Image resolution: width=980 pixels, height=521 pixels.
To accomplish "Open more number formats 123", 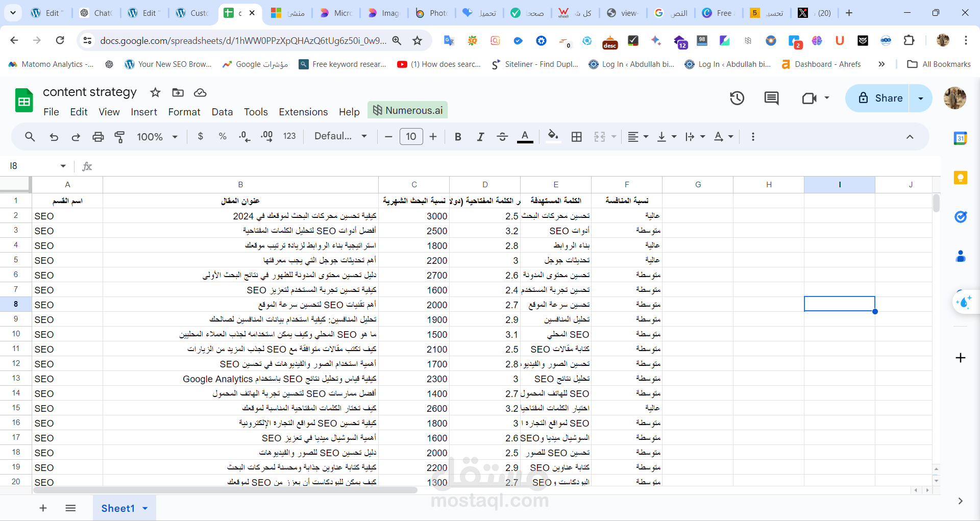I will tap(289, 136).
